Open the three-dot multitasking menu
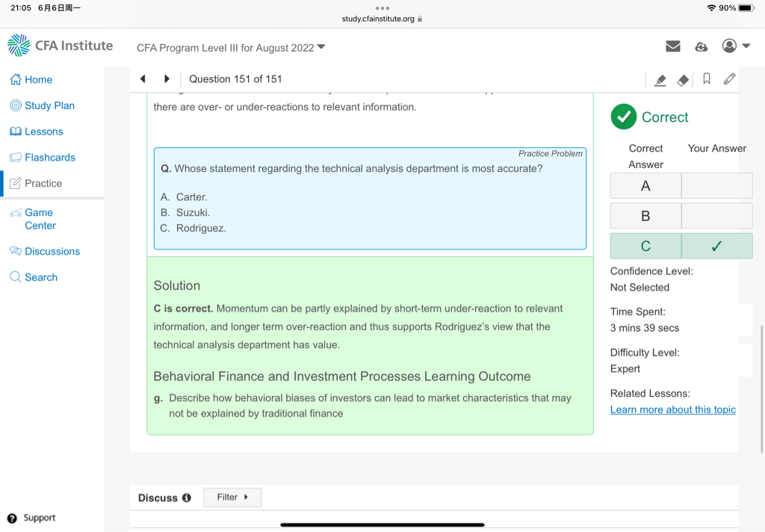 tap(382, 7)
